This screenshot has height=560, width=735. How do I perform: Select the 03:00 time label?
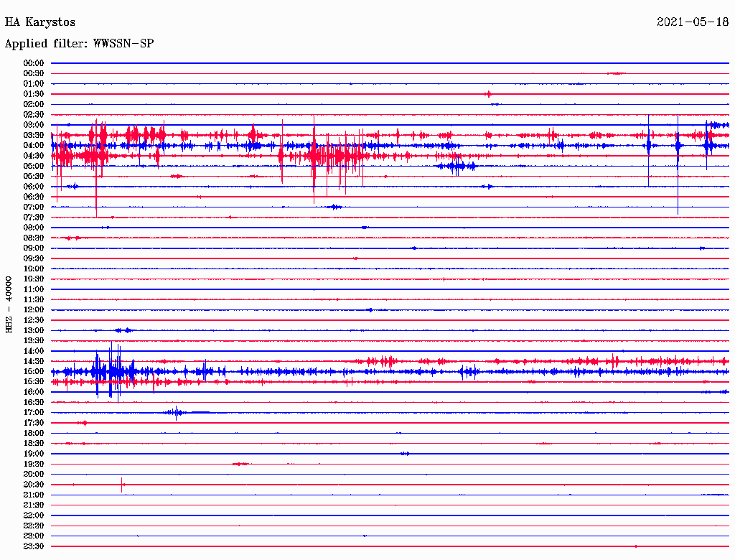pos(34,125)
